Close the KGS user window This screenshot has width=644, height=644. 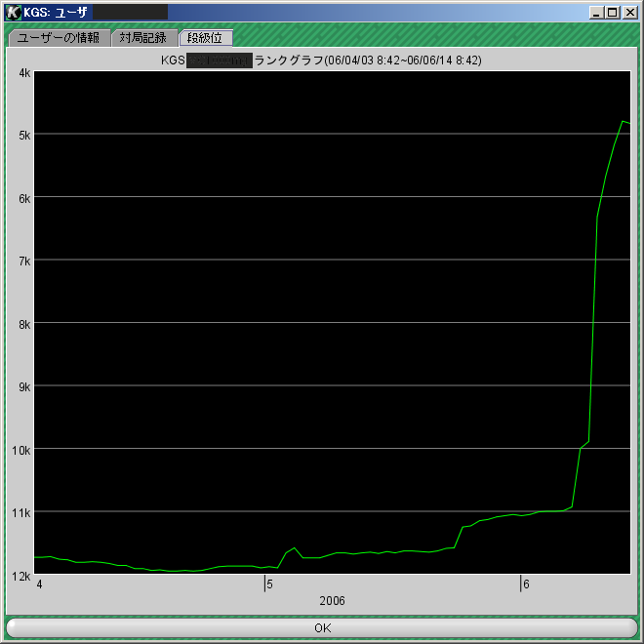pyautogui.click(x=628, y=12)
